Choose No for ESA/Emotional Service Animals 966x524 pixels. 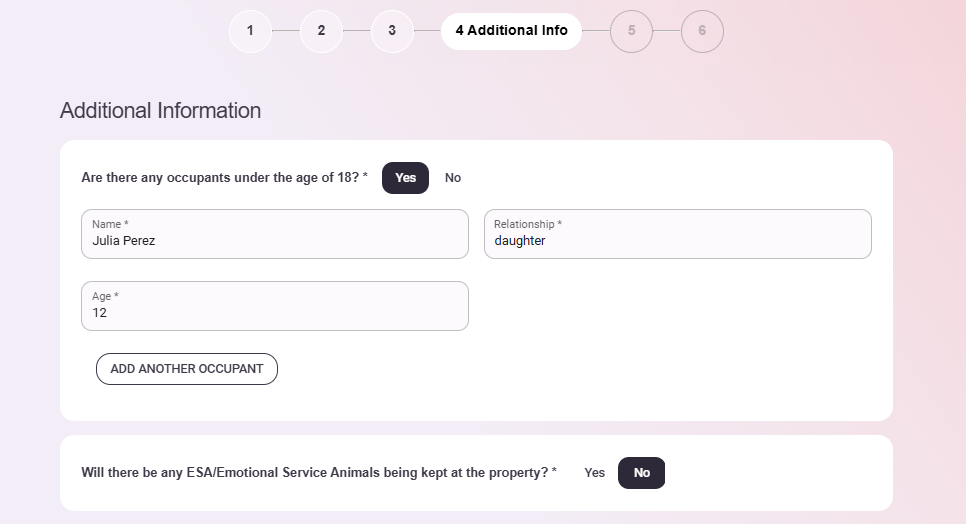pos(641,473)
